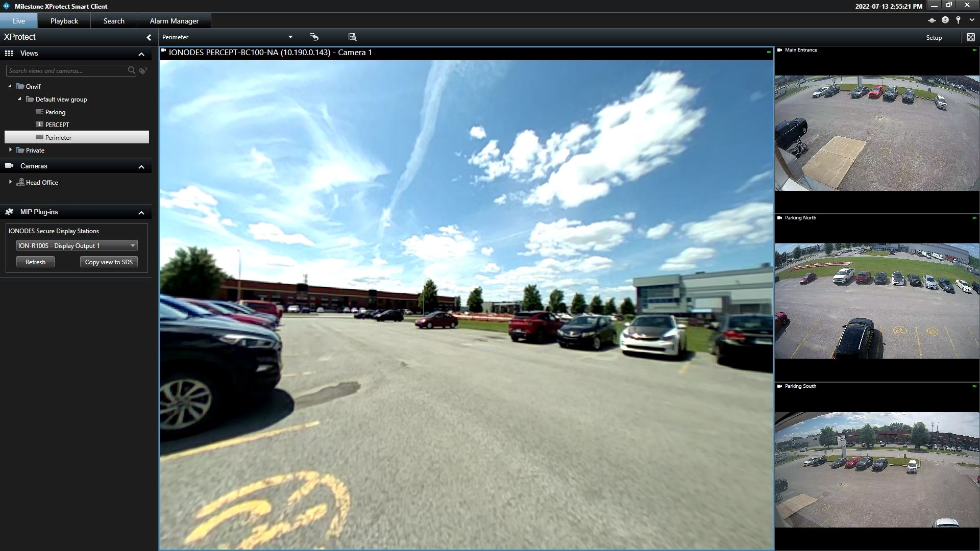Click the IONODES Secure Display Stations label

click(54, 231)
